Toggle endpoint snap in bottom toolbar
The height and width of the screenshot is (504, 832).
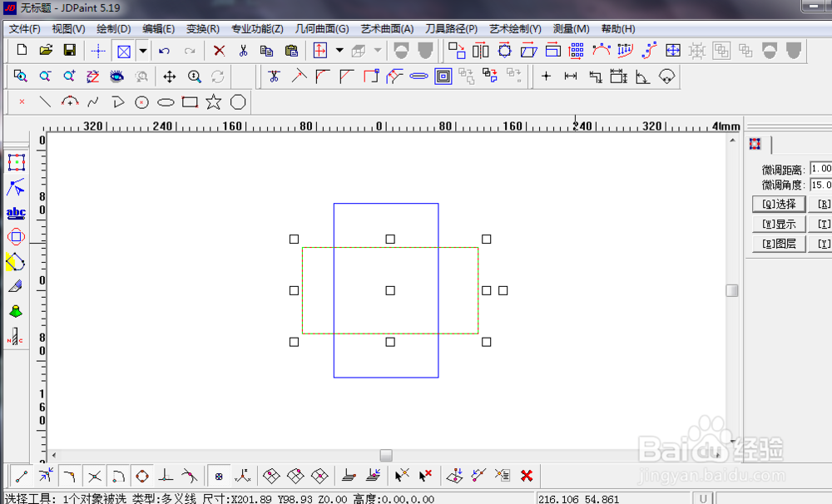[x=22, y=476]
